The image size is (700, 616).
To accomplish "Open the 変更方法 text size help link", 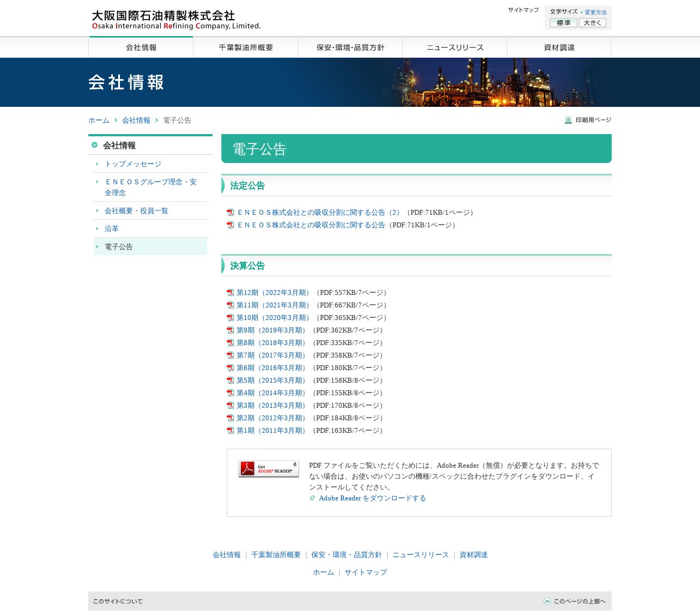I will pos(595,13).
